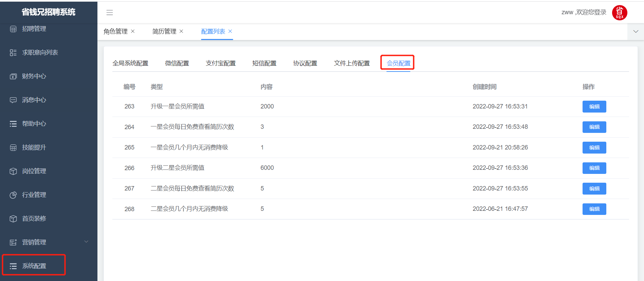Open the 帮助中心 sidebar item
Viewport: 644px width, 281px height.
(x=34, y=124)
